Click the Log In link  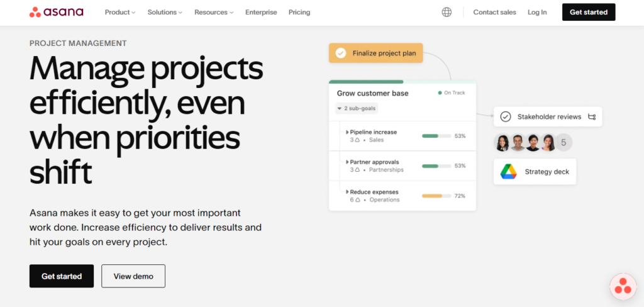pos(537,13)
